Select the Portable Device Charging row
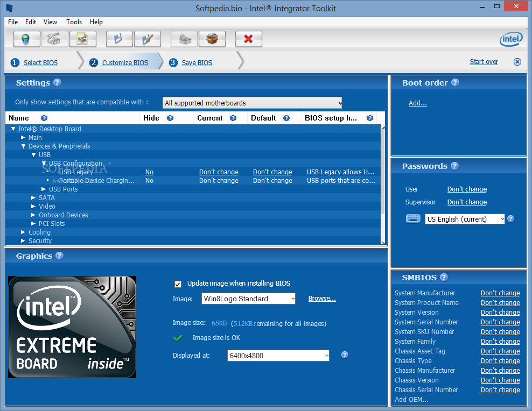 pos(193,181)
